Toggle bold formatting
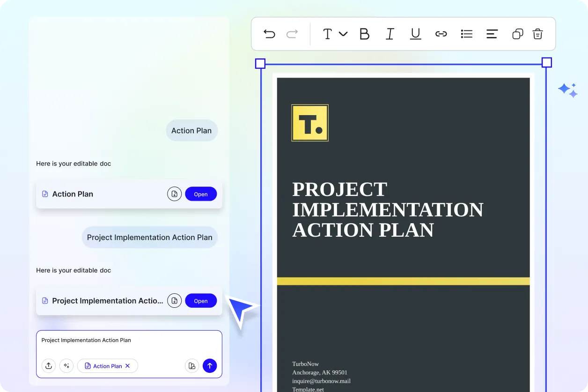588x392 pixels. pyautogui.click(x=364, y=34)
